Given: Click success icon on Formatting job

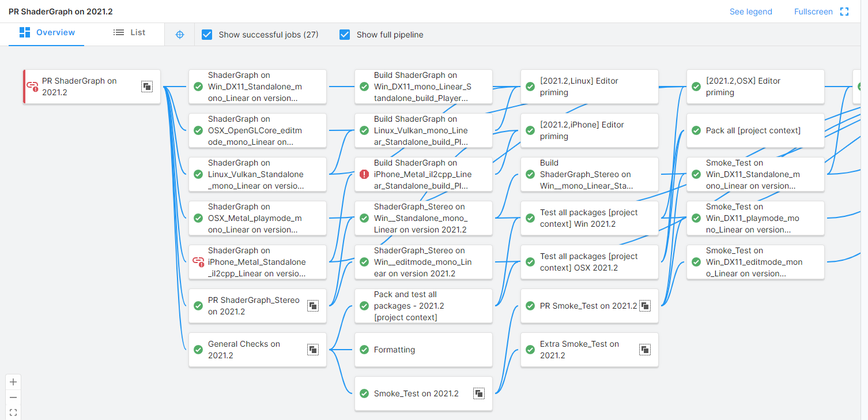Looking at the screenshot, I should 364,350.
